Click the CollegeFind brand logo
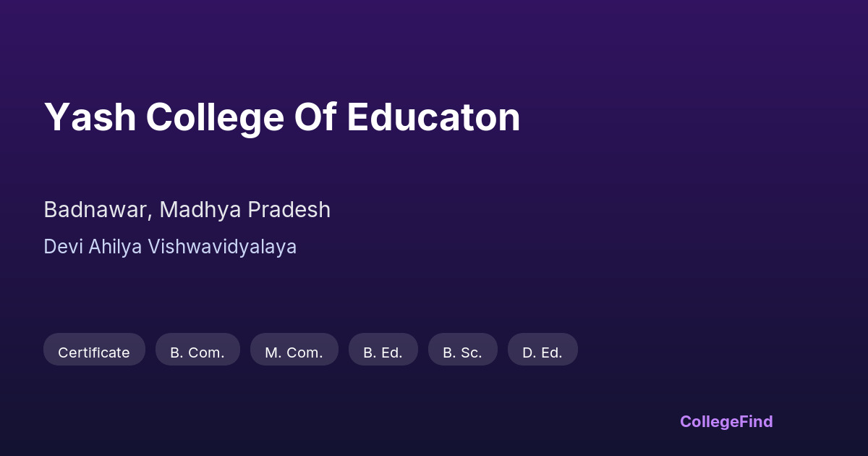868x456 pixels. [x=726, y=422]
